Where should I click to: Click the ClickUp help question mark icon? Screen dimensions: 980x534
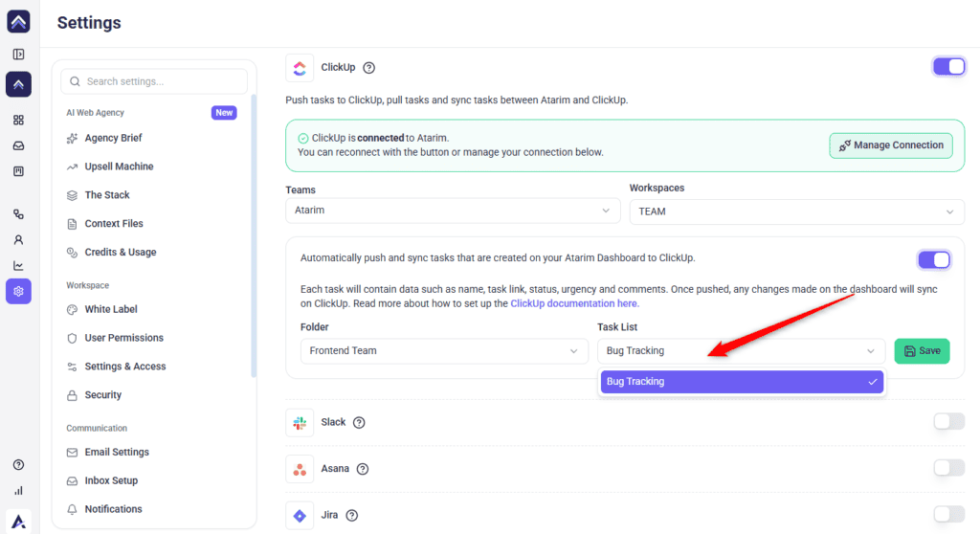point(368,68)
